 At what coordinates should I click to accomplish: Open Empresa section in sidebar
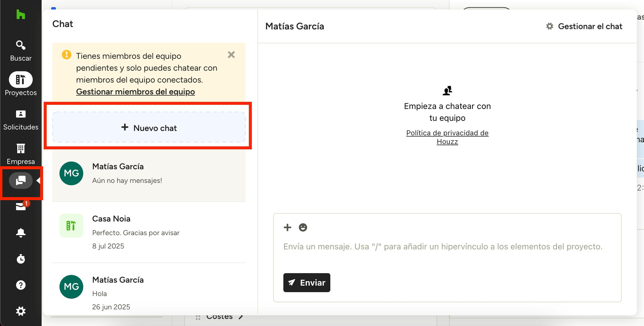(21, 154)
